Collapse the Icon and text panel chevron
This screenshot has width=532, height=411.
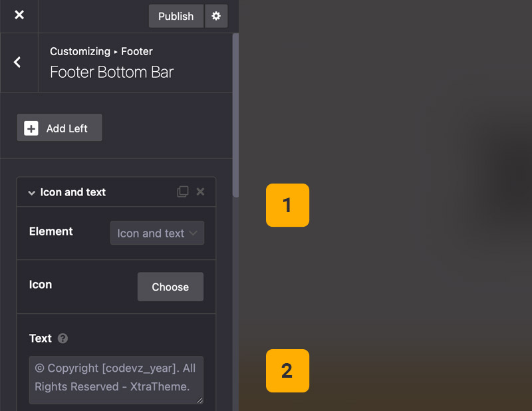click(31, 193)
